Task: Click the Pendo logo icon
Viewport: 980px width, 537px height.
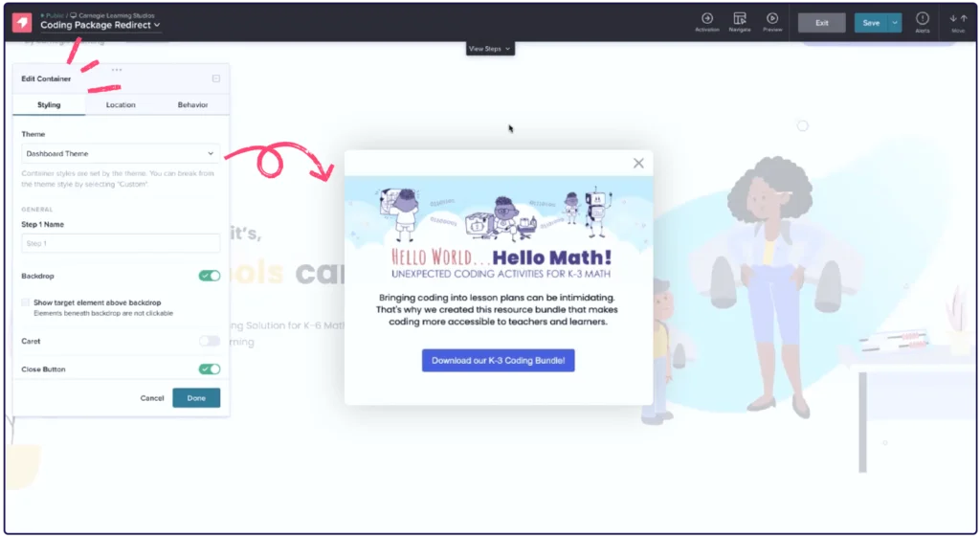Action: pos(22,21)
